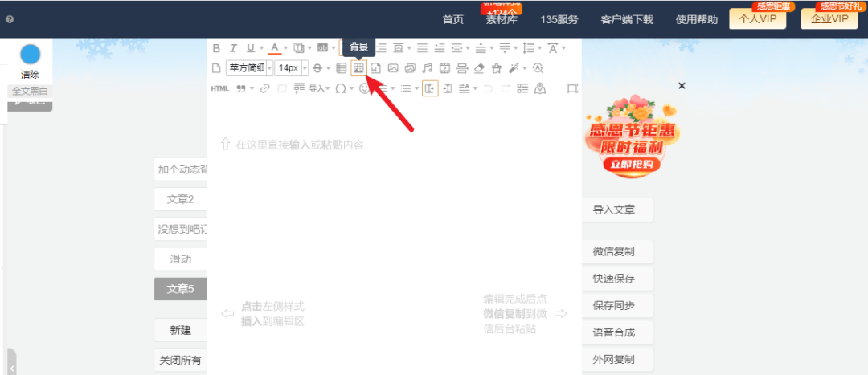Toggle bold formatting in the editor toolbar

point(216,48)
